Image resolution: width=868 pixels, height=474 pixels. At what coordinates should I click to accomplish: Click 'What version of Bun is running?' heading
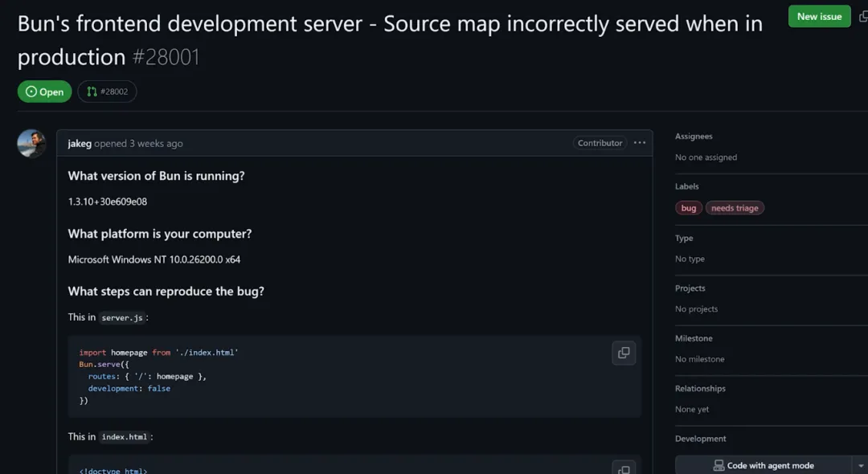pyautogui.click(x=156, y=176)
